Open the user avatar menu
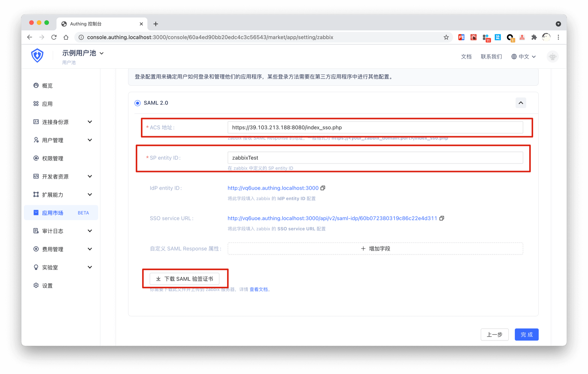 (552, 57)
